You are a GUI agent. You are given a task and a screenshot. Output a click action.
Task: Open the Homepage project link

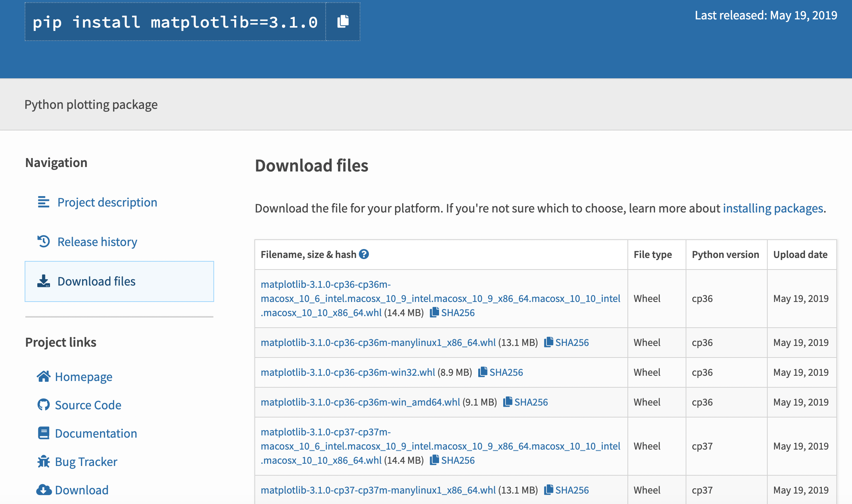click(x=84, y=377)
